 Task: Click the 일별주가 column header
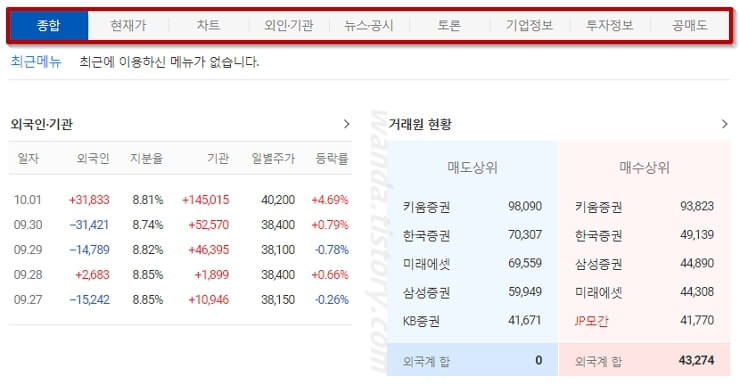click(x=273, y=159)
